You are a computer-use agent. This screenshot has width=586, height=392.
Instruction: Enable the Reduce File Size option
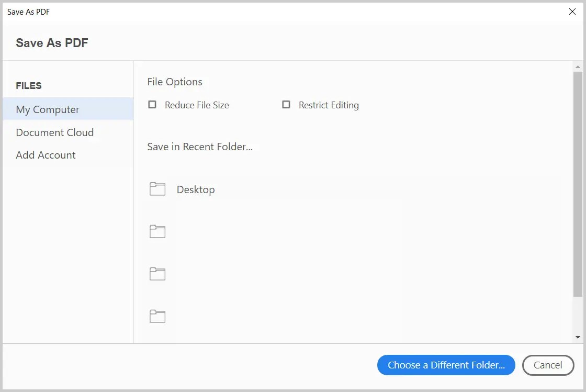pos(152,105)
